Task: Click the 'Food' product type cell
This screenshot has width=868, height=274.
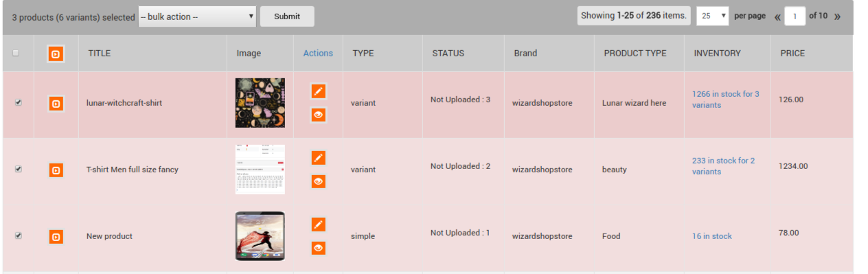Action: (611, 236)
